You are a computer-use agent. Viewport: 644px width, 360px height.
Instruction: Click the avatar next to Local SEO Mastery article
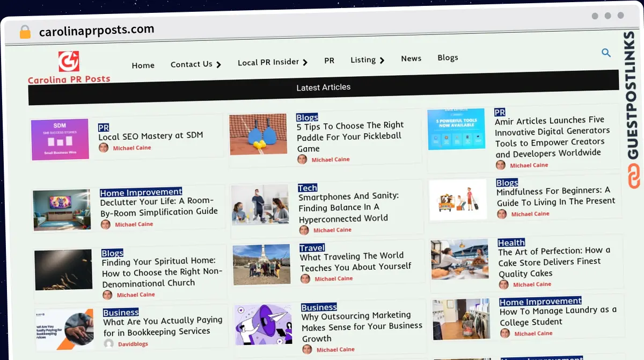[103, 147]
